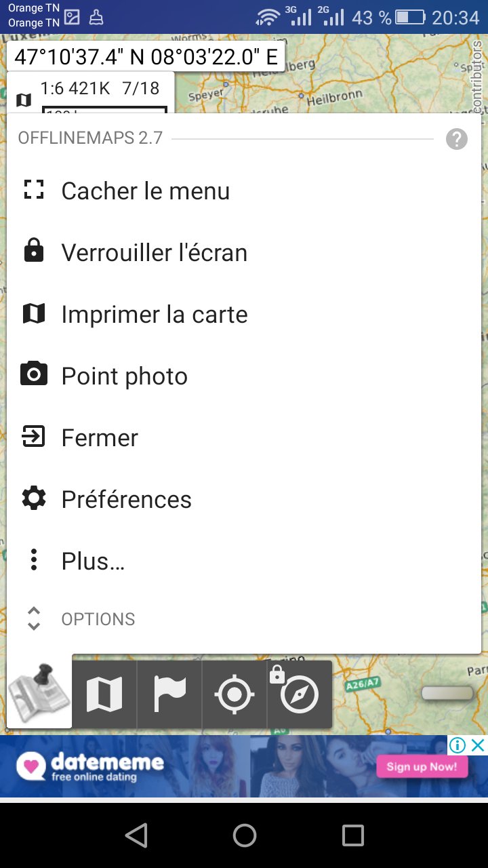
Task: Open the help question mark icon
Action: [x=457, y=140]
